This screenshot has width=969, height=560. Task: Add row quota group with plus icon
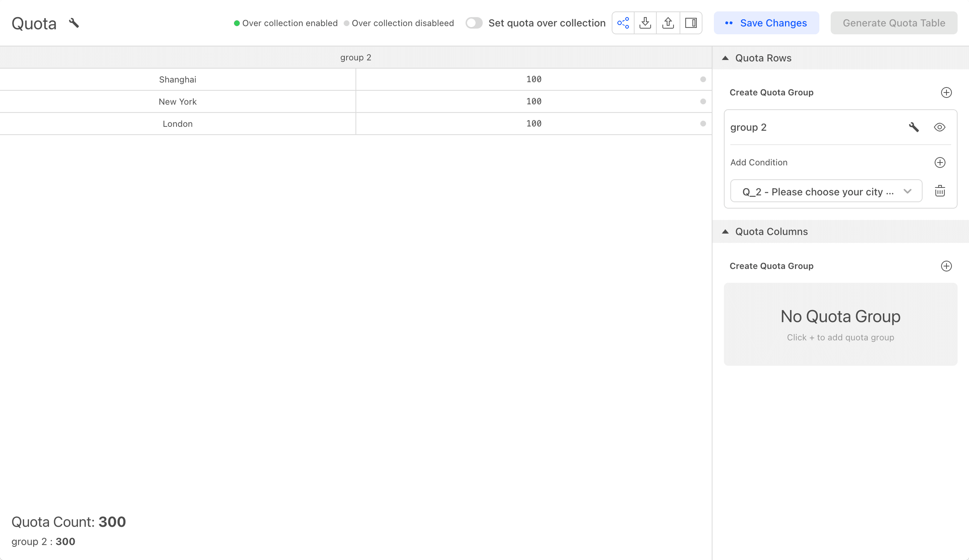(x=946, y=92)
